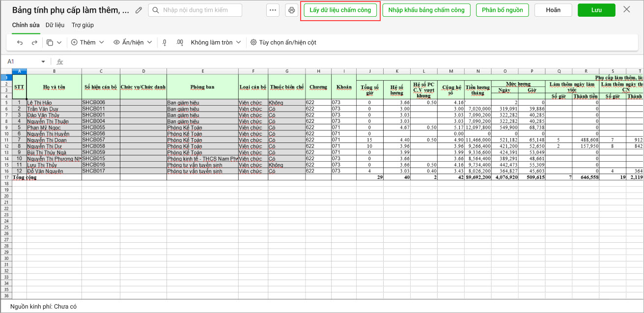Click the copy icon in toolbar
This screenshot has width=644, height=313.
50,43
